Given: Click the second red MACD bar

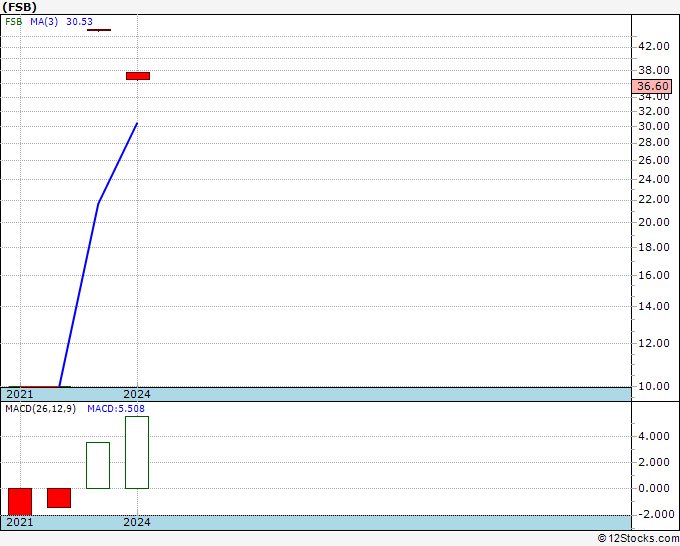Looking at the screenshot, I should coord(59,498).
